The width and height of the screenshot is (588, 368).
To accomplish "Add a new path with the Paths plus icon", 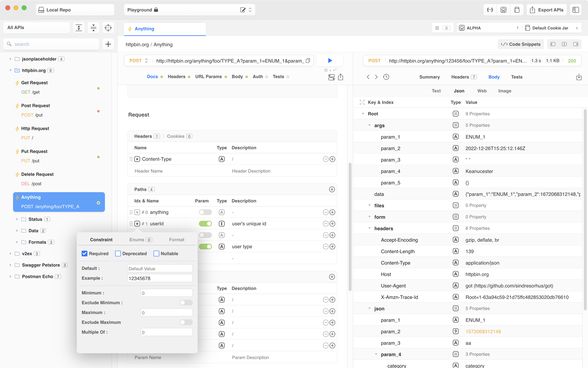I will click(x=332, y=189).
